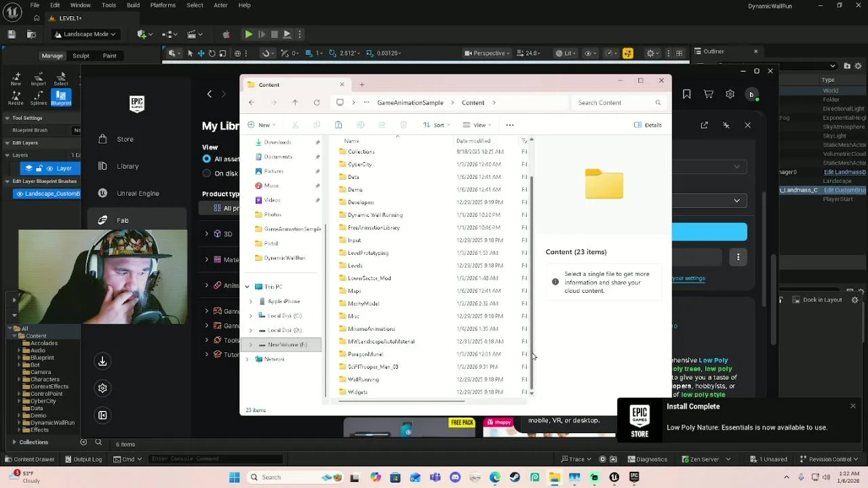Toggle visibility of Landscape_CustomBrush brush
868x488 pixels.
point(20,194)
